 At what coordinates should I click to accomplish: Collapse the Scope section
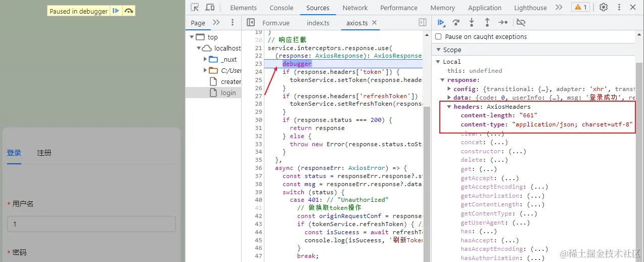438,50
